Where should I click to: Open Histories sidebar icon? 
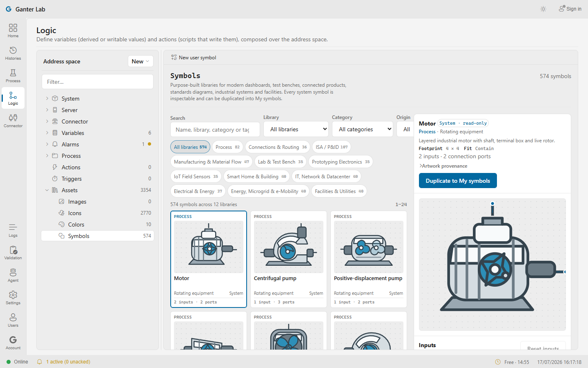[x=13, y=53]
